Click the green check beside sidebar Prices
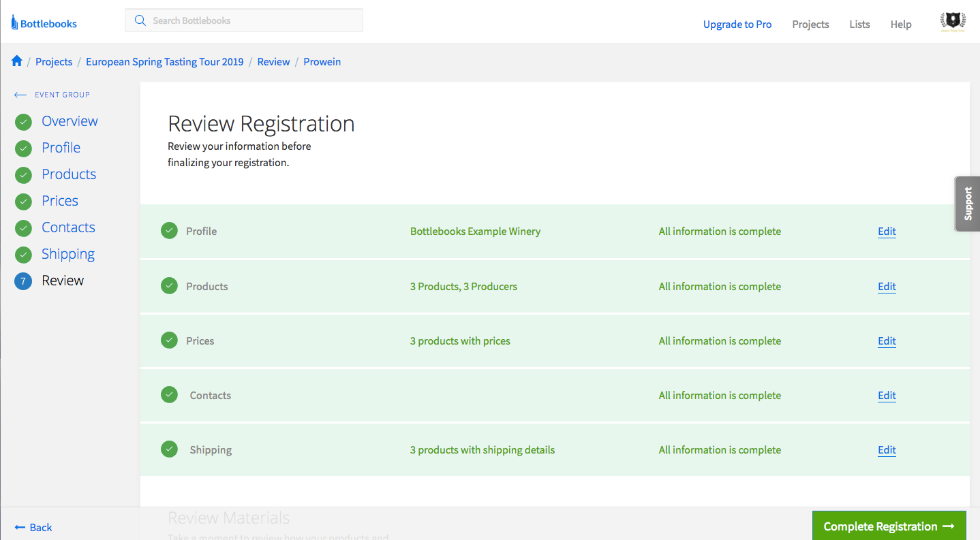This screenshot has width=980, height=540. pos(23,202)
